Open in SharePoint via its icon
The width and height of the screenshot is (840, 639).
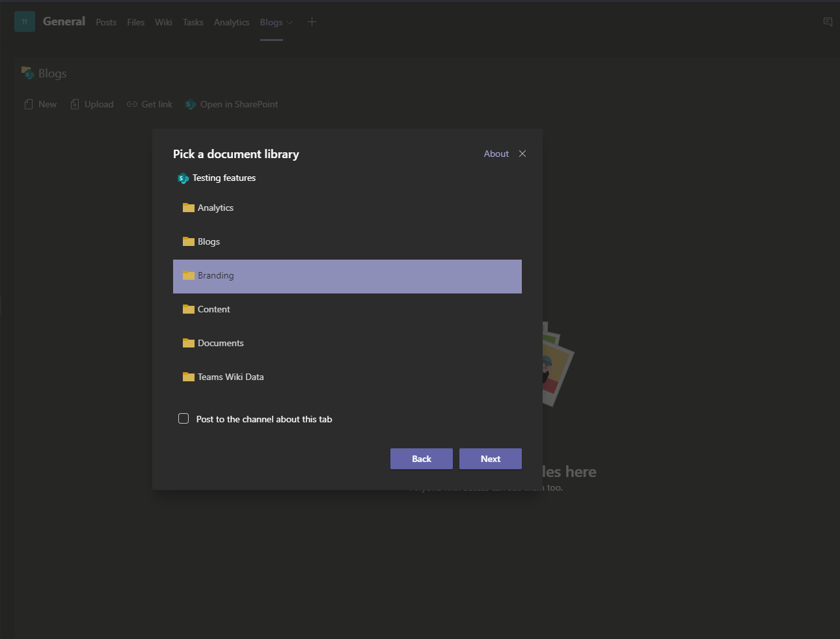coord(190,104)
